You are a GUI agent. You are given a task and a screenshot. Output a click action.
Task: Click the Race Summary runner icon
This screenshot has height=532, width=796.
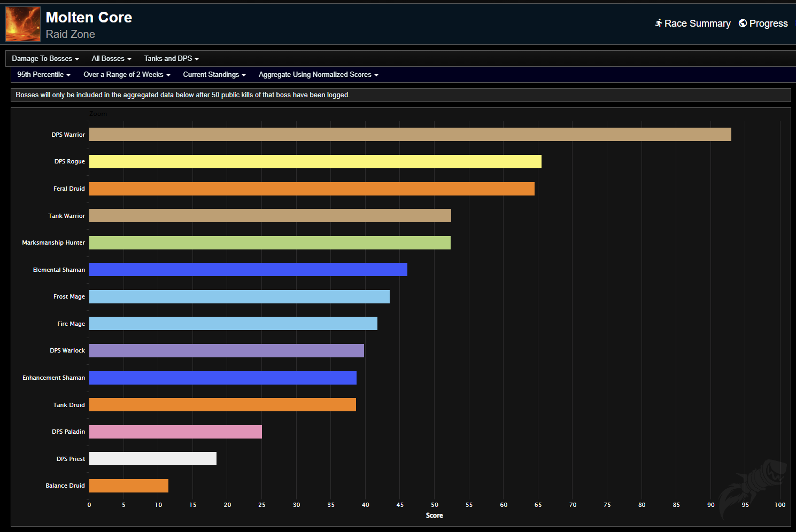tap(659, 23)
